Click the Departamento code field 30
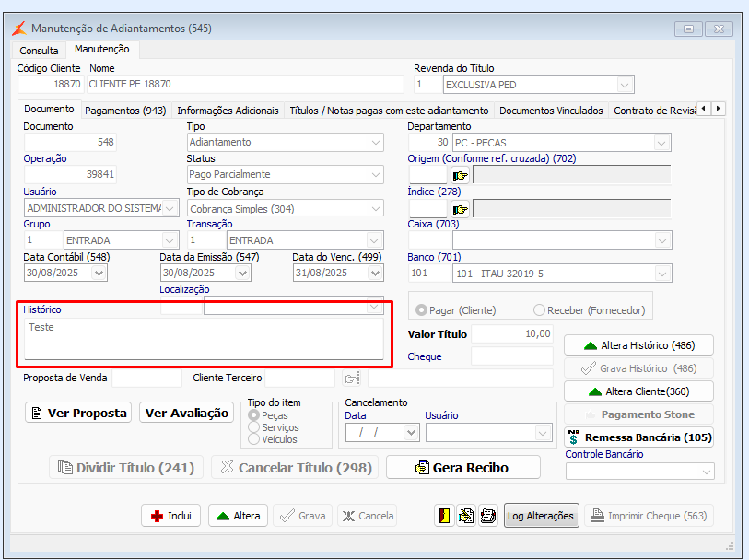Image resolution: width=749 pixels, height=560 pixels. click(x=429, y=142)
